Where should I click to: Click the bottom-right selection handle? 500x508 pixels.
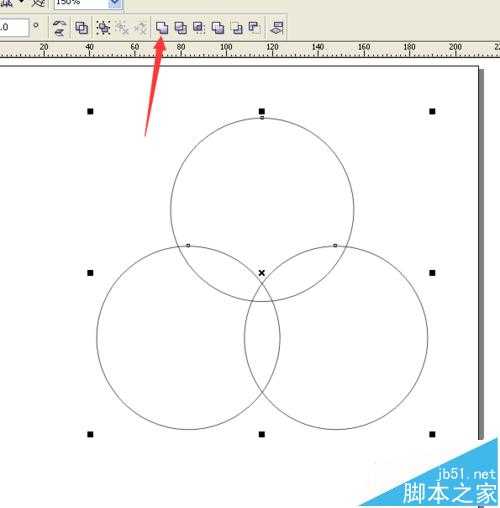tap(432, 434)
